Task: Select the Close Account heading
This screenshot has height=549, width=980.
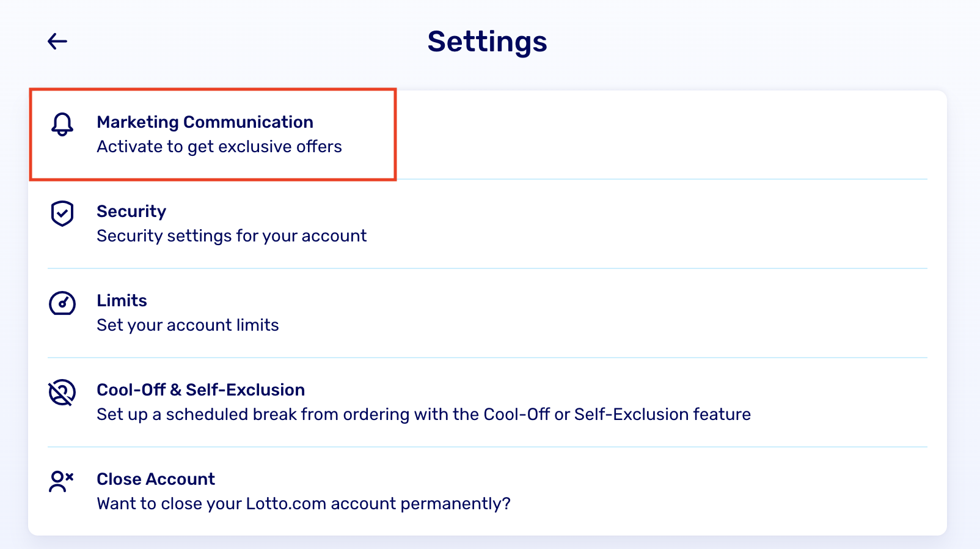Action: (156, 479)
